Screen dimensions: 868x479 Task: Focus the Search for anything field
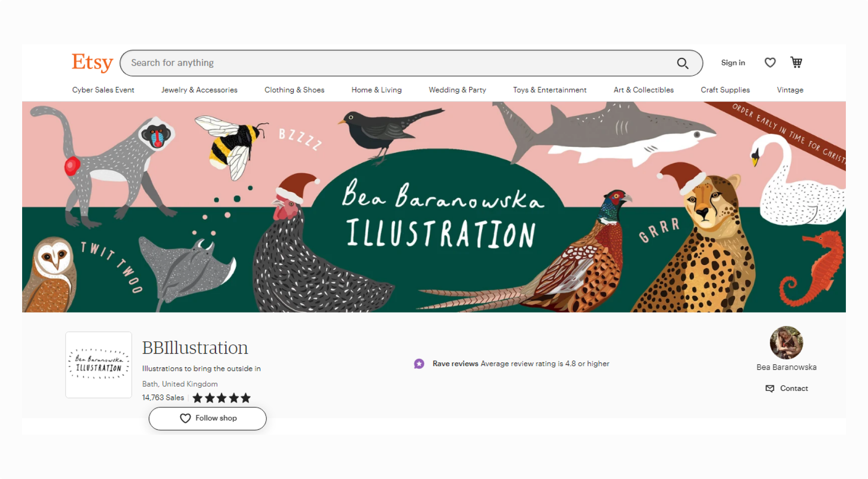click(x=411, y=63)
